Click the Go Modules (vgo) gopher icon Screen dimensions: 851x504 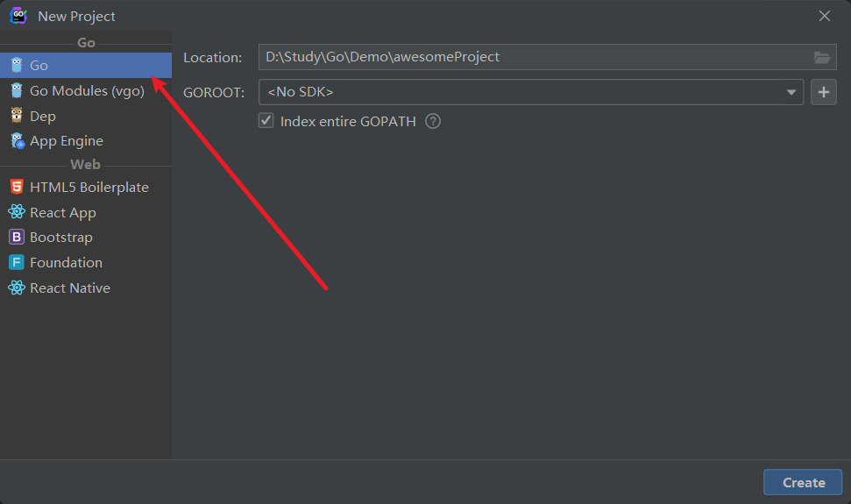(17, 90)
